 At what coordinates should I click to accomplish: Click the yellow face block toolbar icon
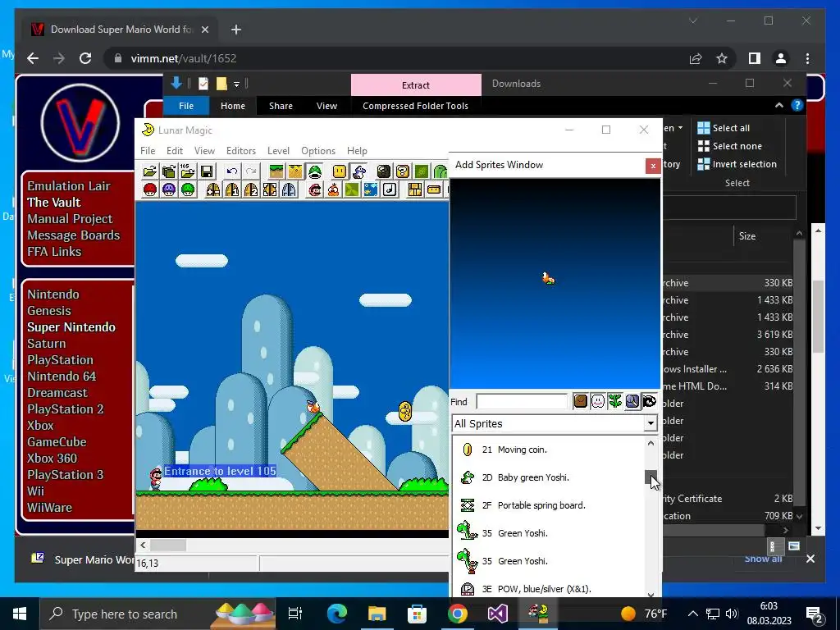pyautogui.click(x=340, y=171)
